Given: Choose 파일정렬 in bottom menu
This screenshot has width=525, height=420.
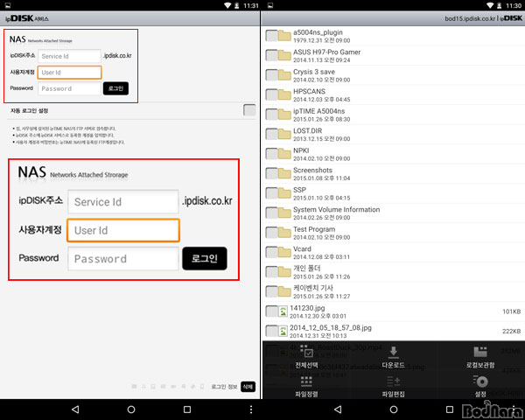Looking at the screenshot, I should click(306, 387).
